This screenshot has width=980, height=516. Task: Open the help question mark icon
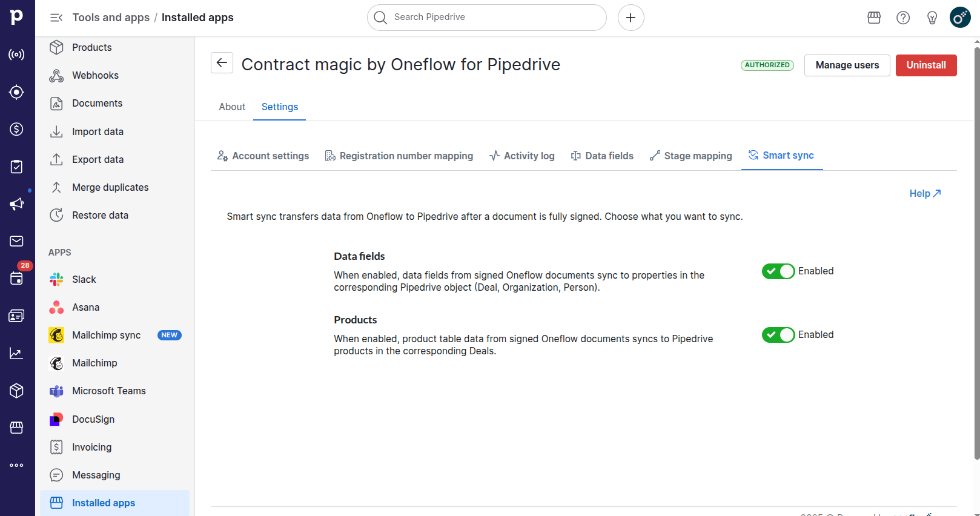click(902, 18)
